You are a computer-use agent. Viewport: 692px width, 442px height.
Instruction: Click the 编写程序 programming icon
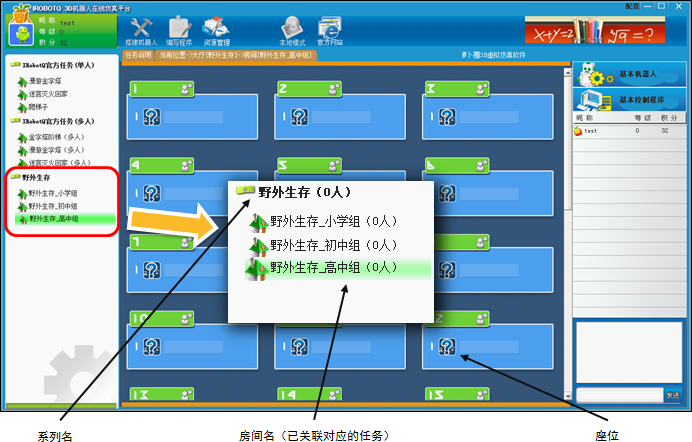click(178, 30)
